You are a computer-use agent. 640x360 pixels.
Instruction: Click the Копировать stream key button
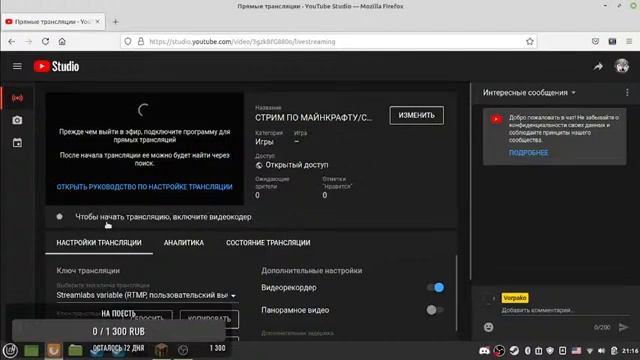pyautogui.click(x=209, y=319)
